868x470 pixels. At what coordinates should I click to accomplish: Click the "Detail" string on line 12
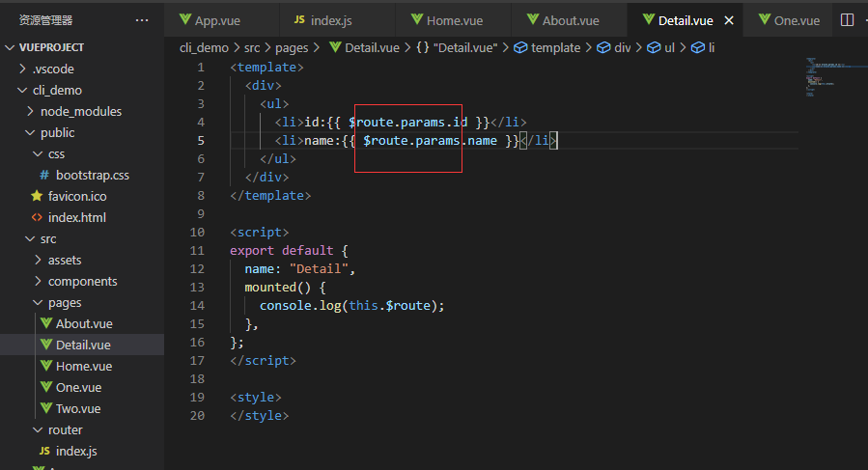(x=319, y=269)
